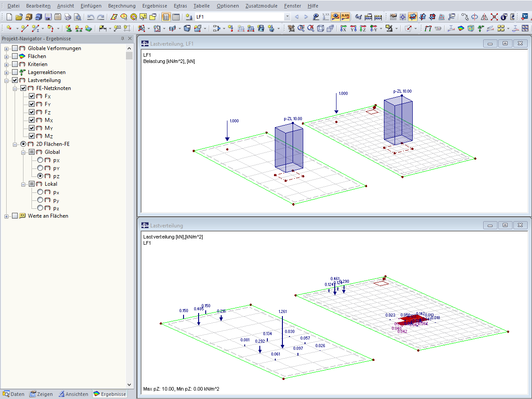Click the Global tree item label
This screenshot has height=399, width=532.
tap(52, 152)
